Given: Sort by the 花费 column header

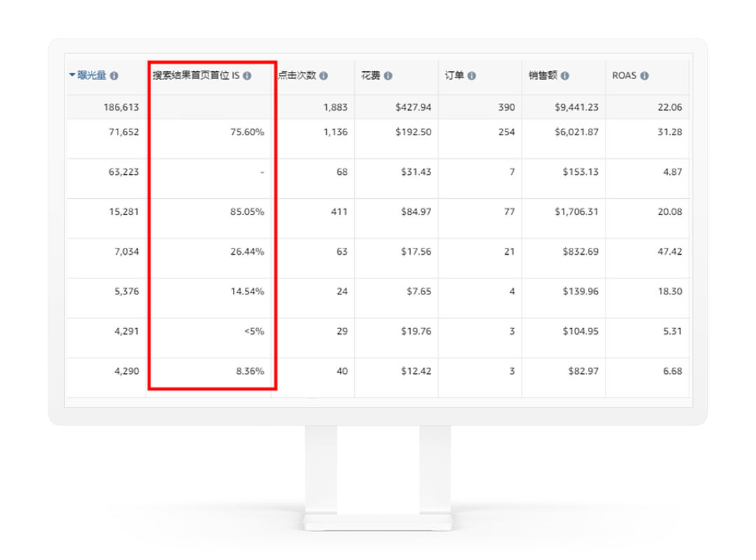Looking at the screenshot, I should [x=371, y=75].
